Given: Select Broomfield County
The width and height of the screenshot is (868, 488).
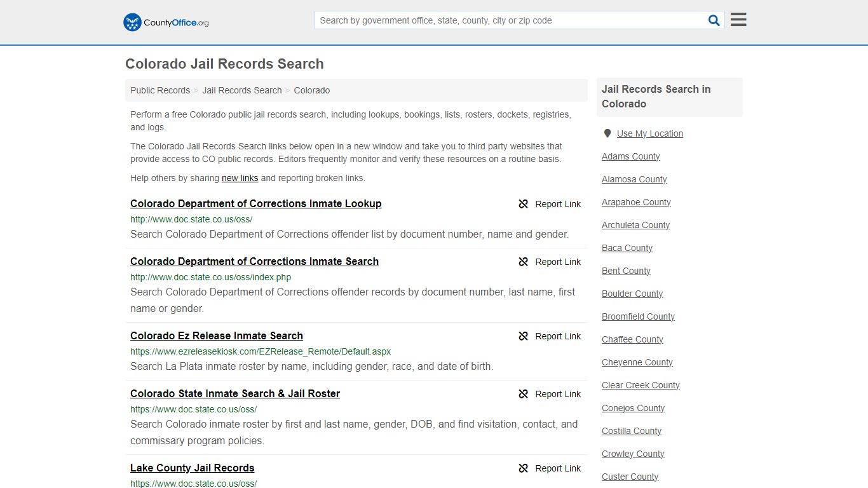Looking at the screenshot, I should pos(638,316).
